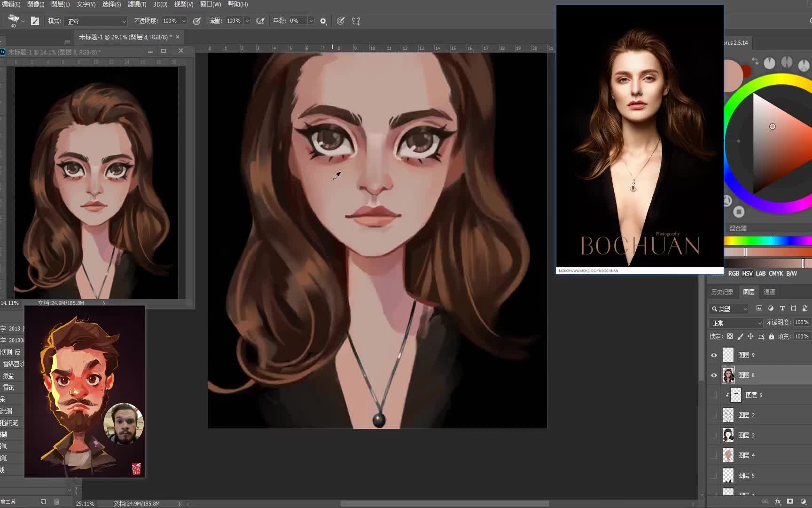The height and width of the screenshot is (508, 812).
Task: Toggle lock all padlock icon
Action: pyautogui.click(x=771, y=336)
